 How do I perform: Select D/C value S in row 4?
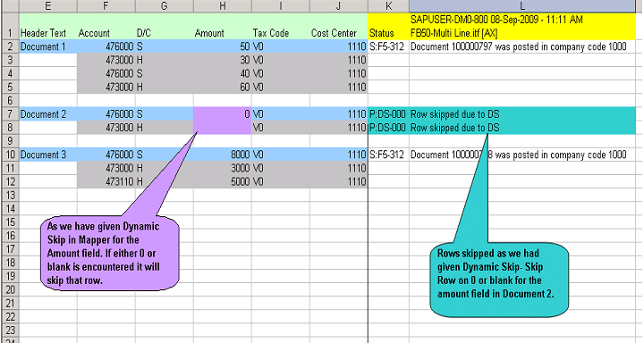pos(165,73)
